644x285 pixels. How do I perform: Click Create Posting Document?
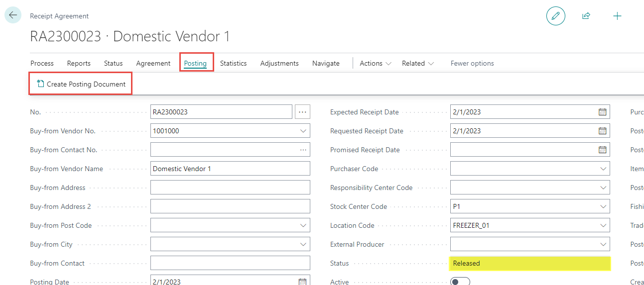coord(81,84)
